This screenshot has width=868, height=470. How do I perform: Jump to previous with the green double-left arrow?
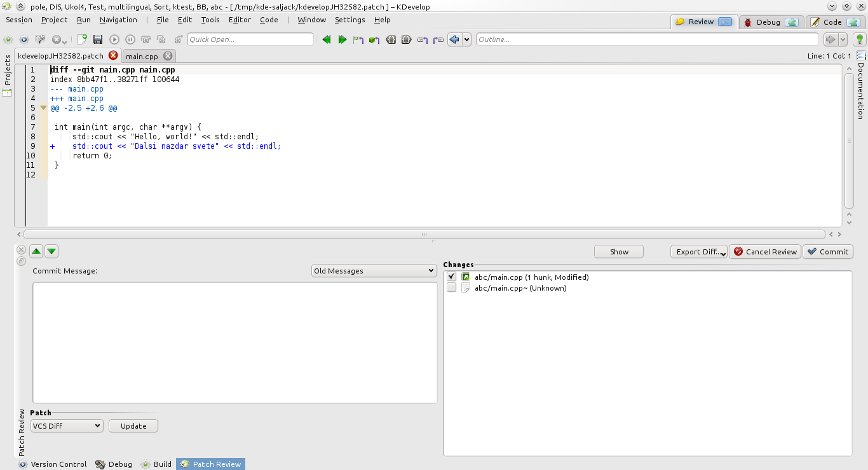327,39
